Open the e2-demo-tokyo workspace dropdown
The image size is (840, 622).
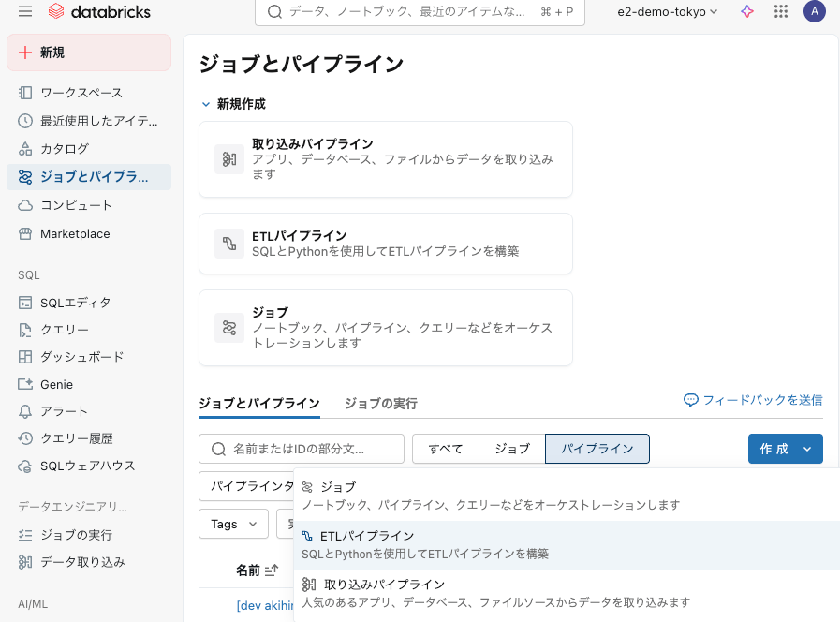(668, 12)
